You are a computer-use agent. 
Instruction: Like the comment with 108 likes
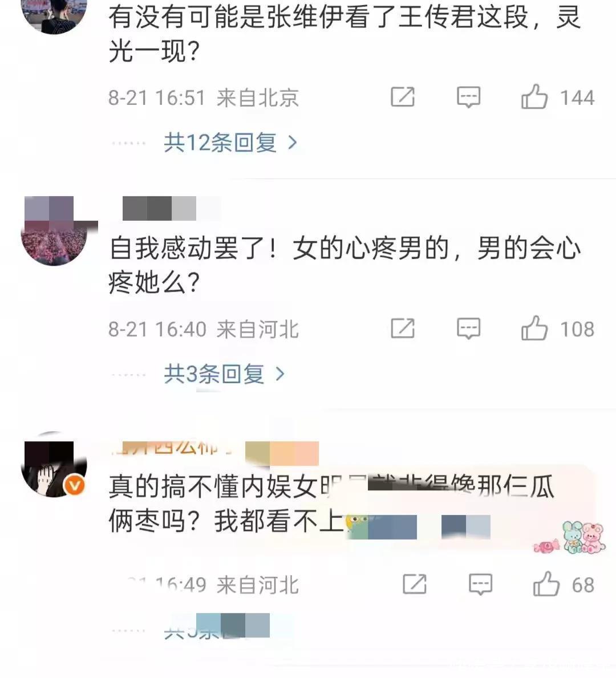coord(534,328)
